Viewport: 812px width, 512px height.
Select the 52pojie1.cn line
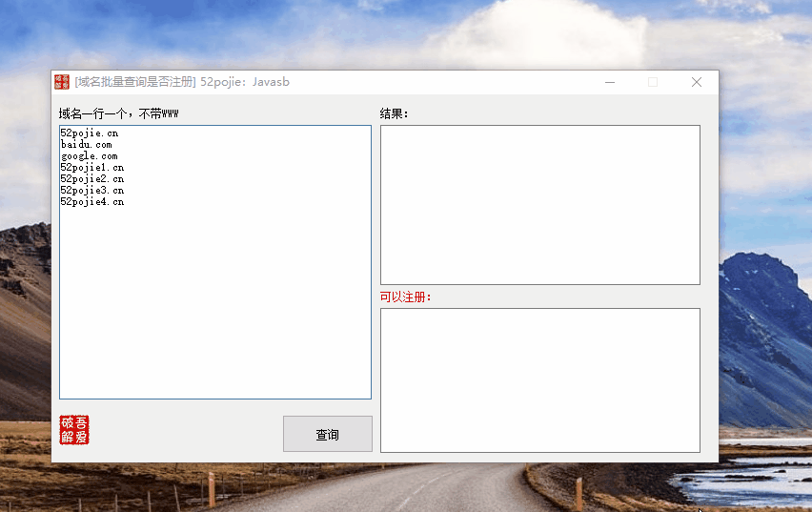[x=92, y=168]
